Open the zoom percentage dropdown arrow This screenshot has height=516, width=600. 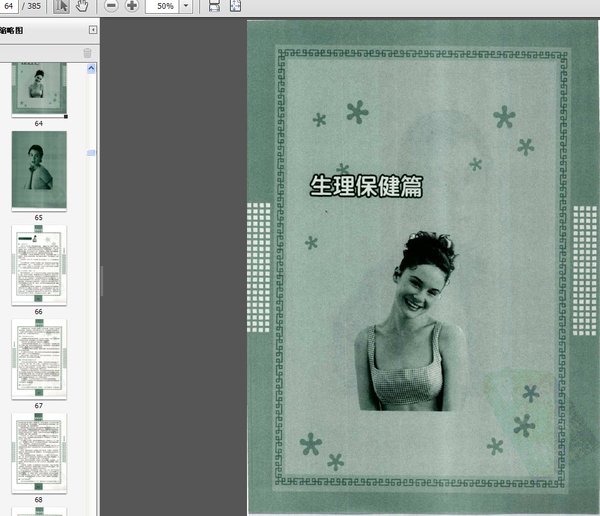pos(186,6)
